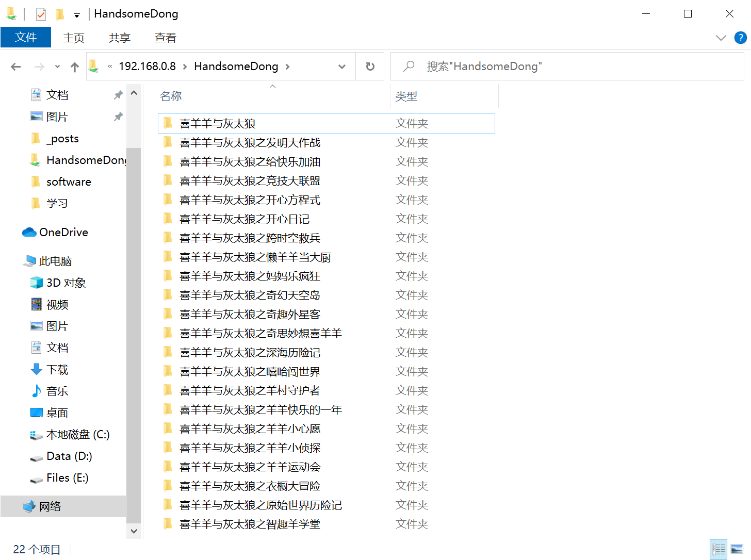Screen dimensions: 751x560
Task: Click the search box for HandsomeDong
Action: (567, 67)
